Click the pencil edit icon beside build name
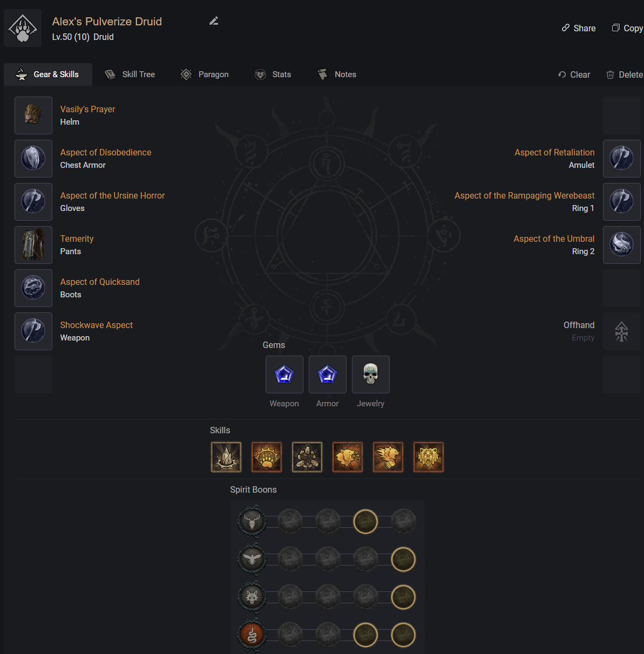644x654 pixels. point(214,21)
